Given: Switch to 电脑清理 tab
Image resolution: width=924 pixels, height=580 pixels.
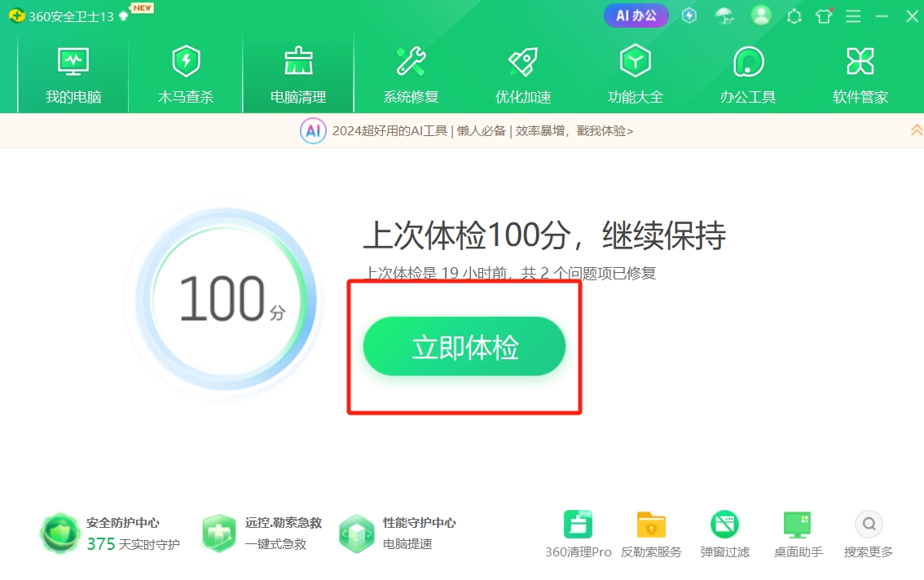Looking at the screenshot, I should pos(298,74).
